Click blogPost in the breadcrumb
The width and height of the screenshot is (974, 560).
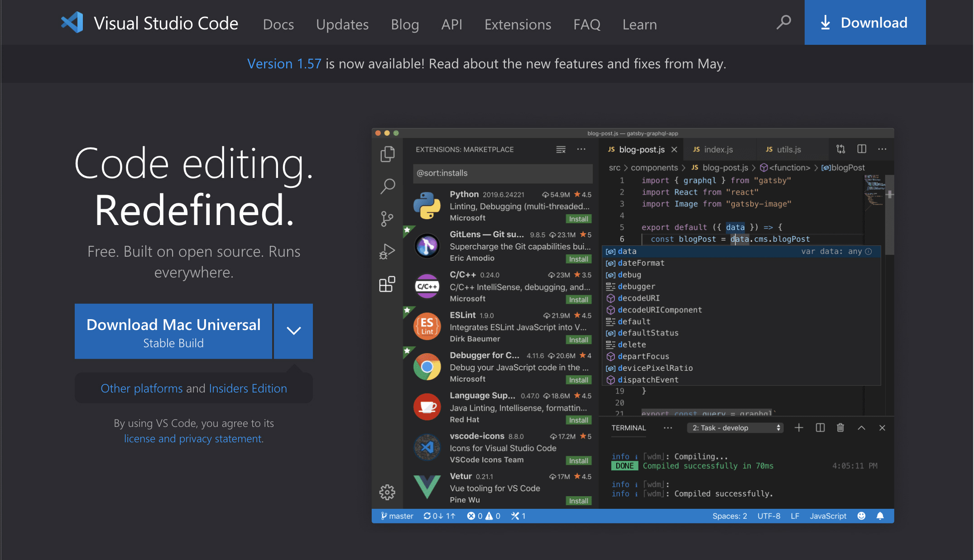point(843,168)
